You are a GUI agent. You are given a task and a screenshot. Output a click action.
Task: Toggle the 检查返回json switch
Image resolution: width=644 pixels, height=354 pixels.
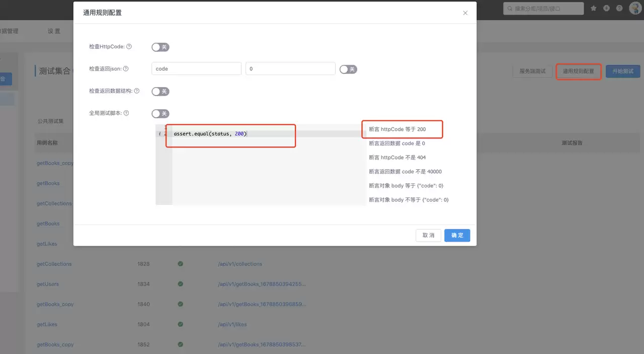pos(348,69)
